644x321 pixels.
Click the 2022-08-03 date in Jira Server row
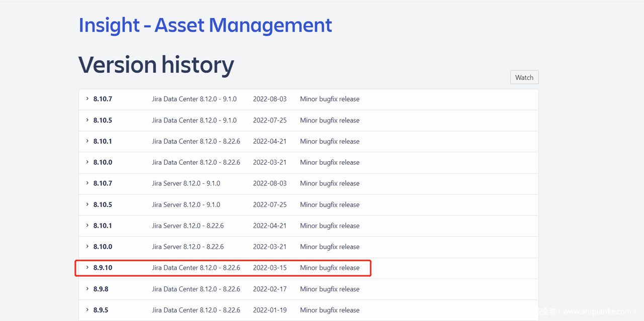270,183
